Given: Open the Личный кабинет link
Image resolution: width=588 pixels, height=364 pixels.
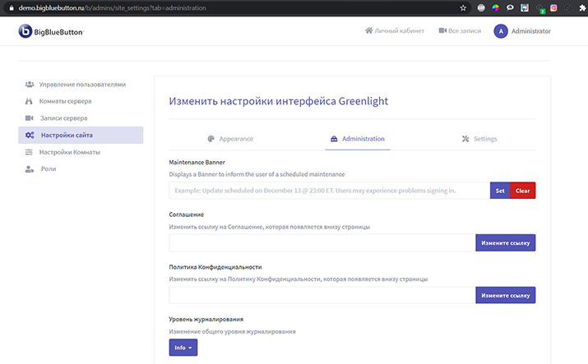Looking at the screenshot, I should pos(395,30).
